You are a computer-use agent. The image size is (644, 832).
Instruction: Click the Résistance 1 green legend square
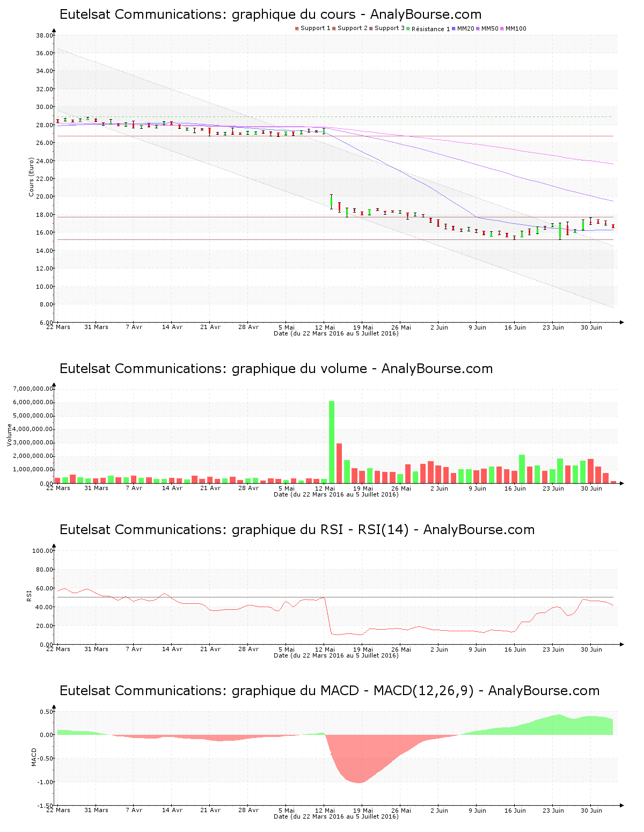click(x=408, y=28)
